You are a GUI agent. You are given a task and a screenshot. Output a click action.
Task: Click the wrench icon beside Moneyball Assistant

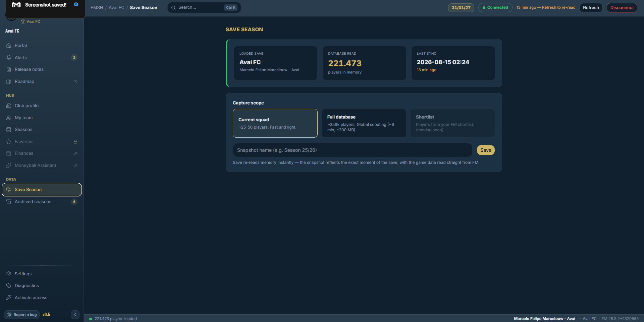75,166
